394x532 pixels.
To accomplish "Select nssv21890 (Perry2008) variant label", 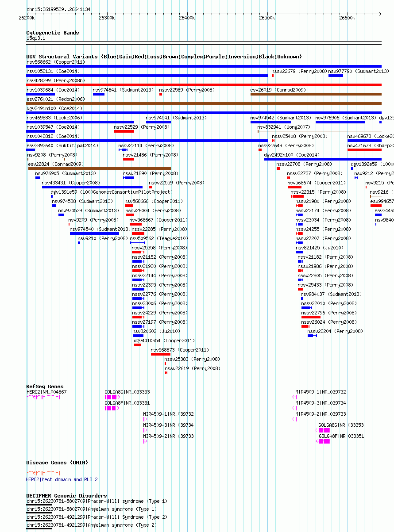I will pos(151,173).
